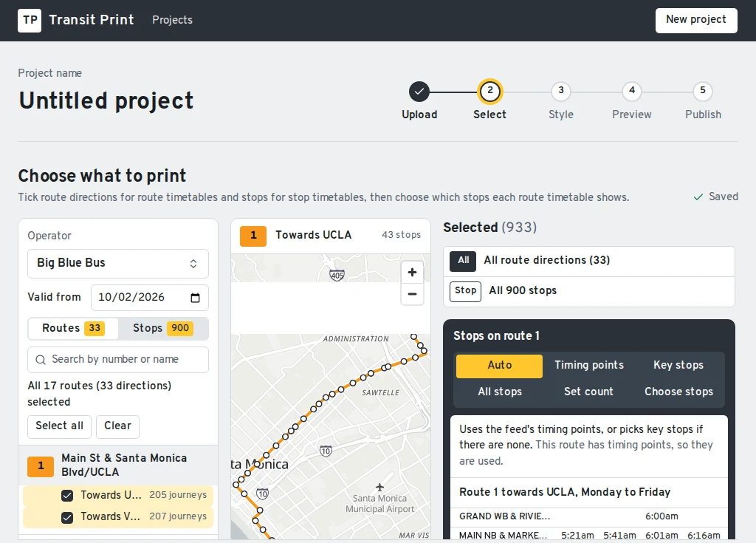Go to step 3 Style
The width and height of the screenshot is (756, 543).
coord(561,91)
